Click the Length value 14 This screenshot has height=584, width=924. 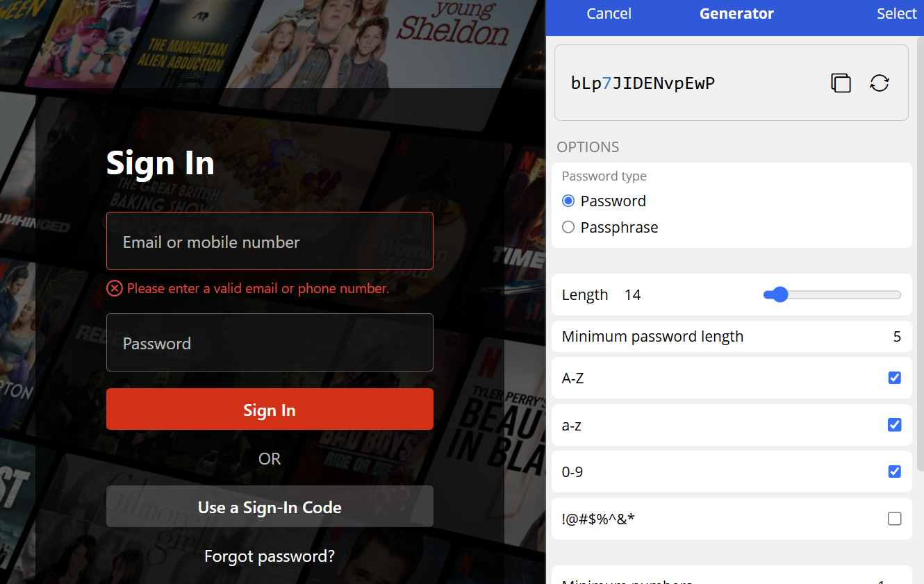pos(632,295)
